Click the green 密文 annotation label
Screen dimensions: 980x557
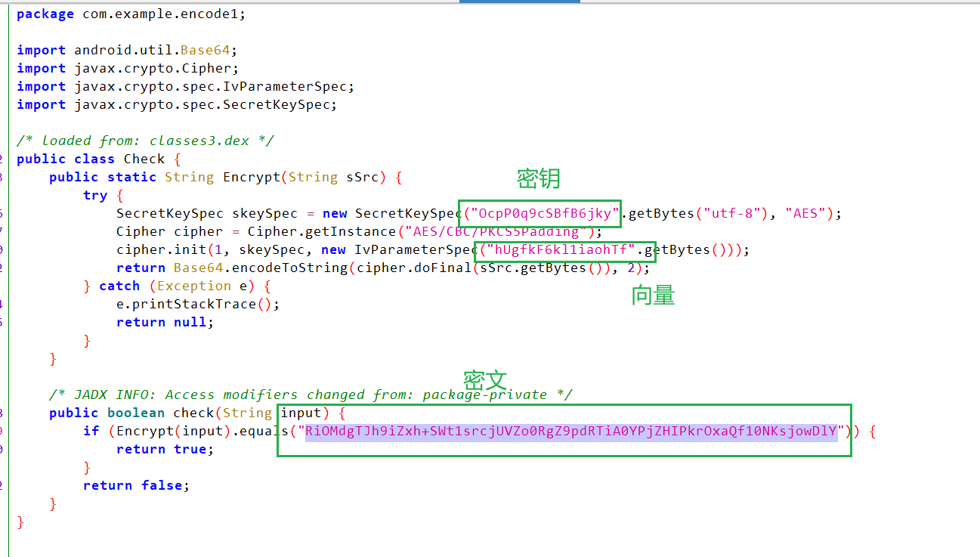(x=485, y=379)
